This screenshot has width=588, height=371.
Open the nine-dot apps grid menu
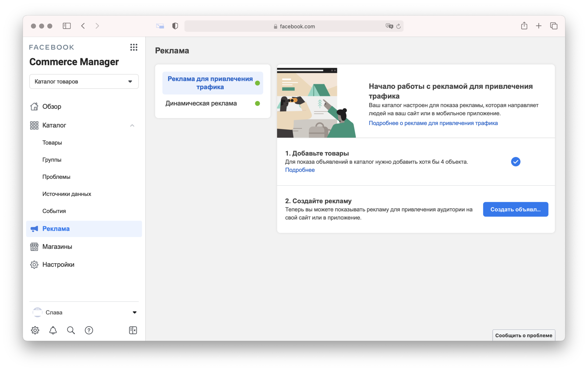[x=134, y=47]
